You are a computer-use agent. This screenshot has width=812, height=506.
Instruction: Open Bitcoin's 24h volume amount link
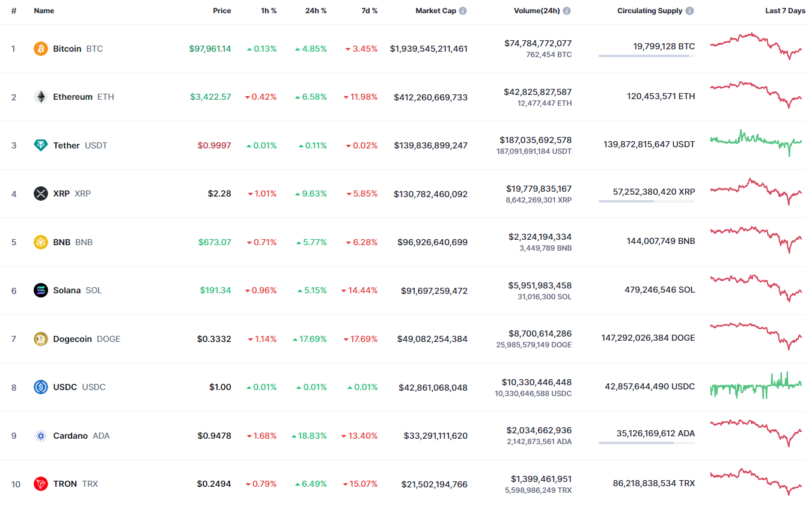(x=538, y=43)
